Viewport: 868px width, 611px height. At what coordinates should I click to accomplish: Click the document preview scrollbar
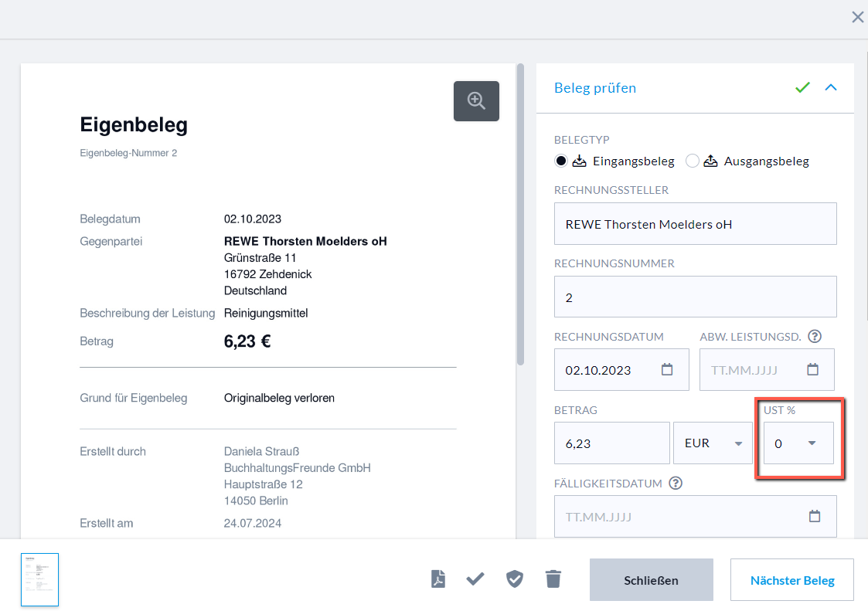(521, 216)
